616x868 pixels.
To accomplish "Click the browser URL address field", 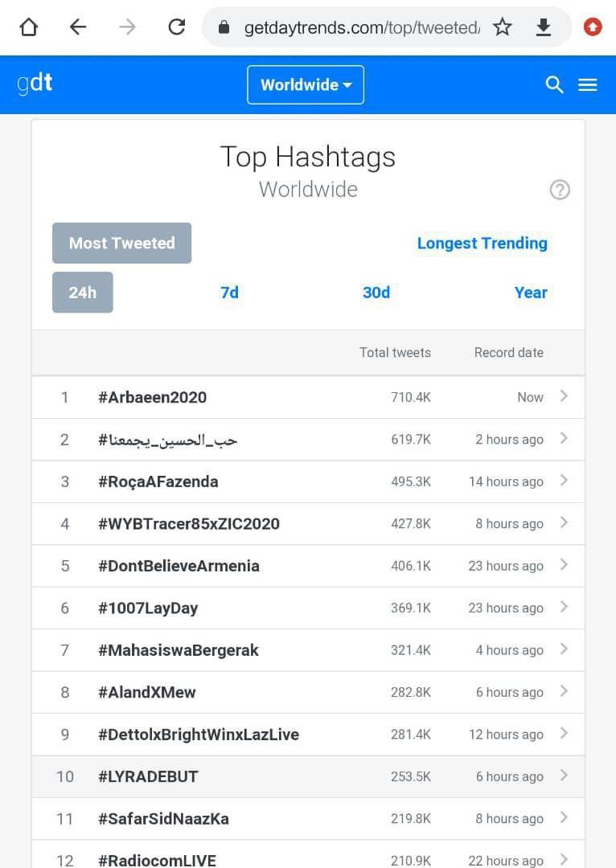I will pyautogui.click(x=361, y=27).
